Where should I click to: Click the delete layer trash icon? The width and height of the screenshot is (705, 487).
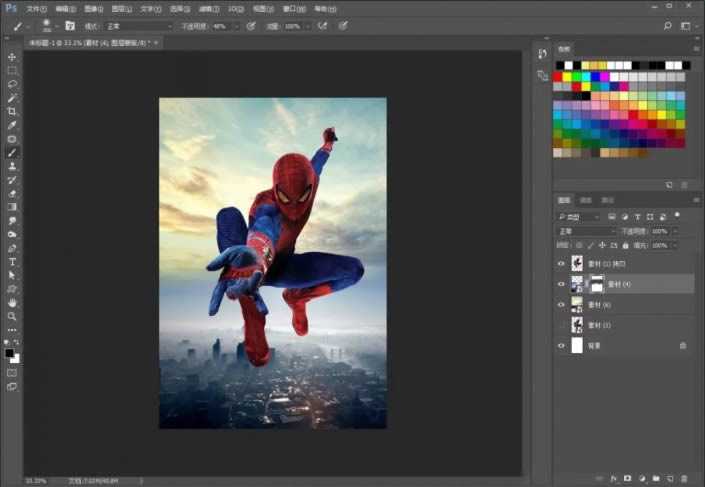(683, 477)
